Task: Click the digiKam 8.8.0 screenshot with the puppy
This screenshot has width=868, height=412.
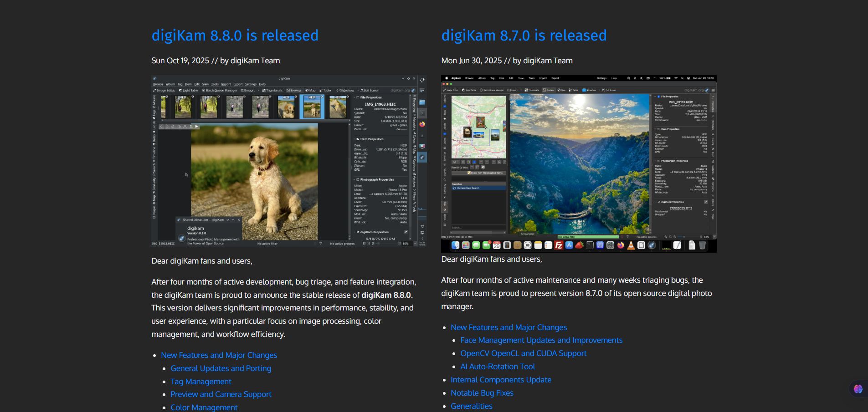Action: tap(289, 161)
